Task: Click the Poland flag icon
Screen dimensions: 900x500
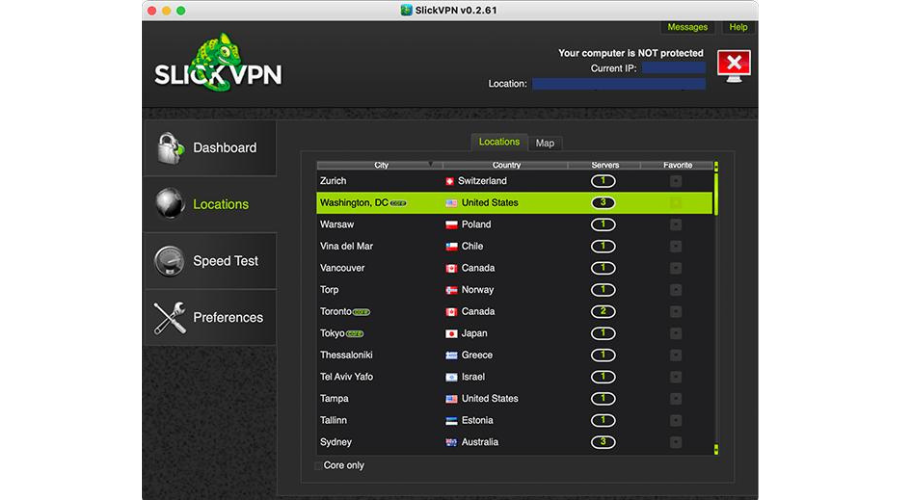Action: coord(451,225)
